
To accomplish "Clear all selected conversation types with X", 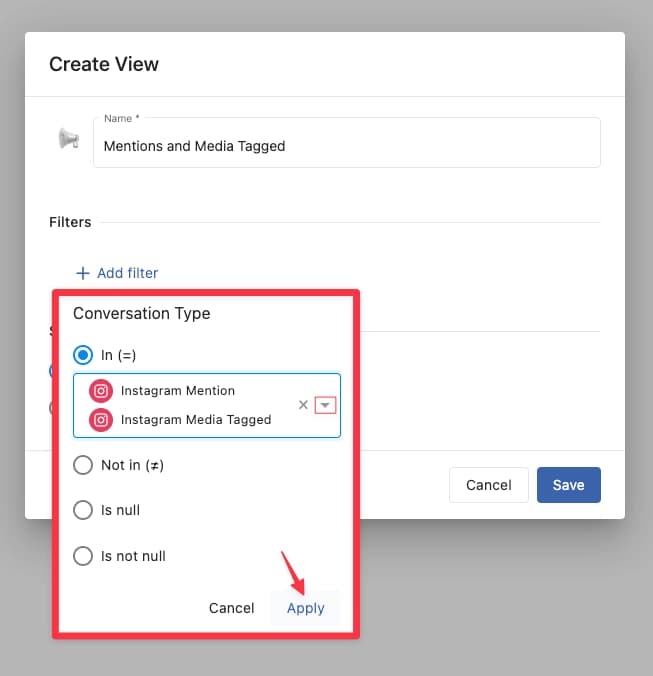I will click(x=303, y=405).
